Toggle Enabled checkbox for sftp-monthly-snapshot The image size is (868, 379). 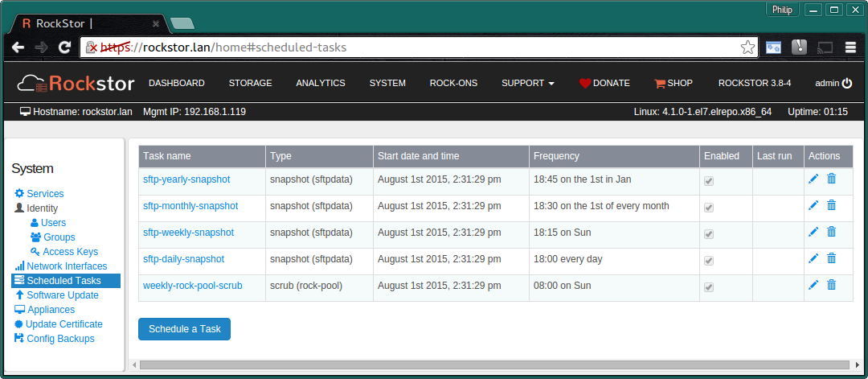coord(709,208)
